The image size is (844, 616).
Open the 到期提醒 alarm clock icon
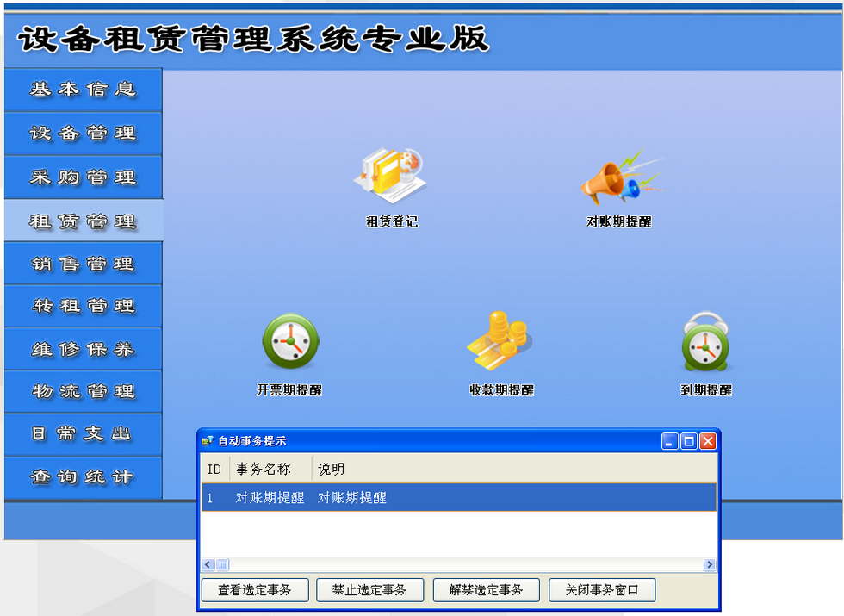705,341
